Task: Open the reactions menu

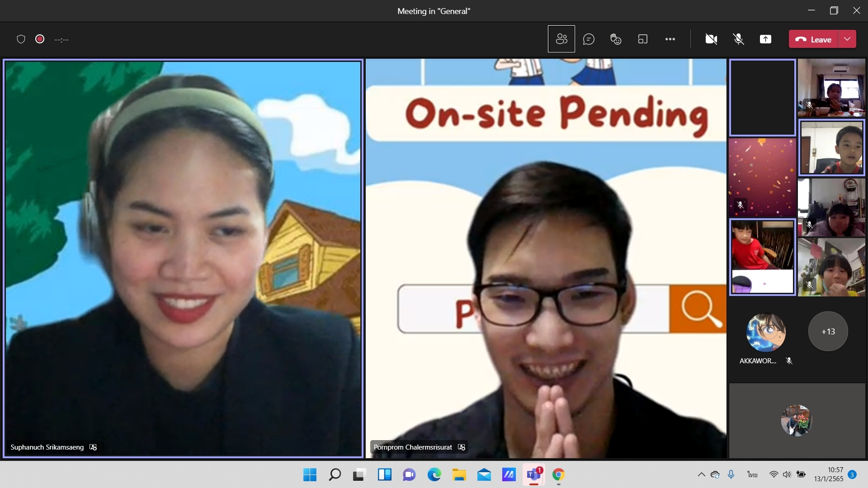Action: click(x=615, y=39)
